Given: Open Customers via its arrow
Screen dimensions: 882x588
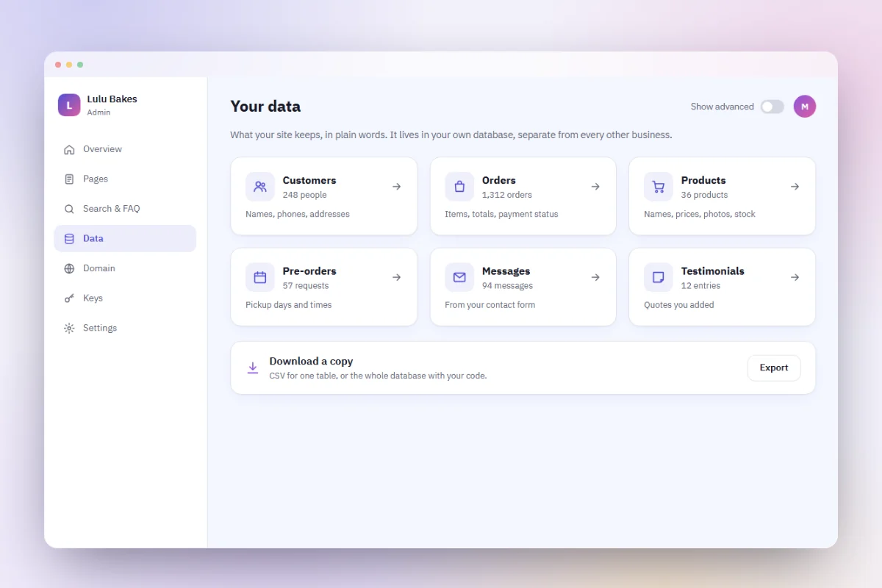Looking at the screenshot, I should [396, 187].
